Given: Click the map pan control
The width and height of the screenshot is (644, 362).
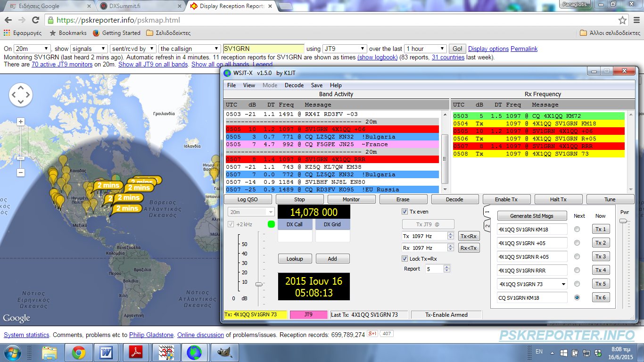Looking at the screenshot, I should 21,95.
